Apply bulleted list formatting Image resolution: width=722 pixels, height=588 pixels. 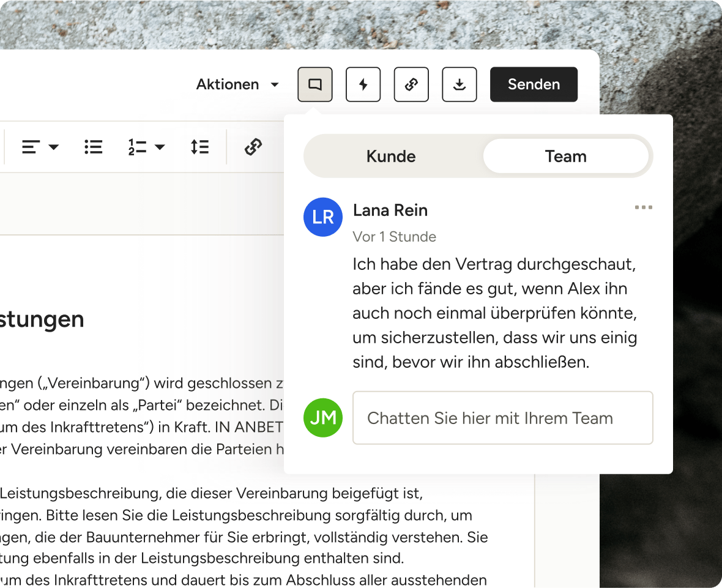(x=93, y=147)
